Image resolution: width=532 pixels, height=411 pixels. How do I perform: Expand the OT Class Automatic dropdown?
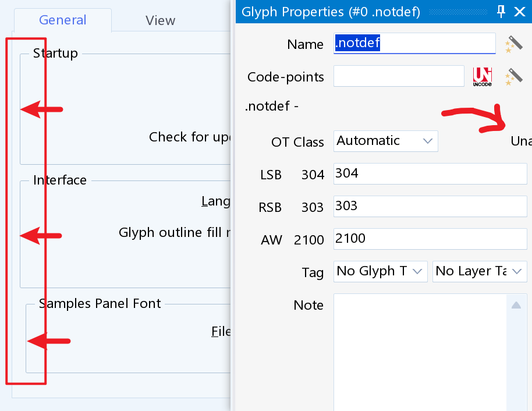point(385,141)
